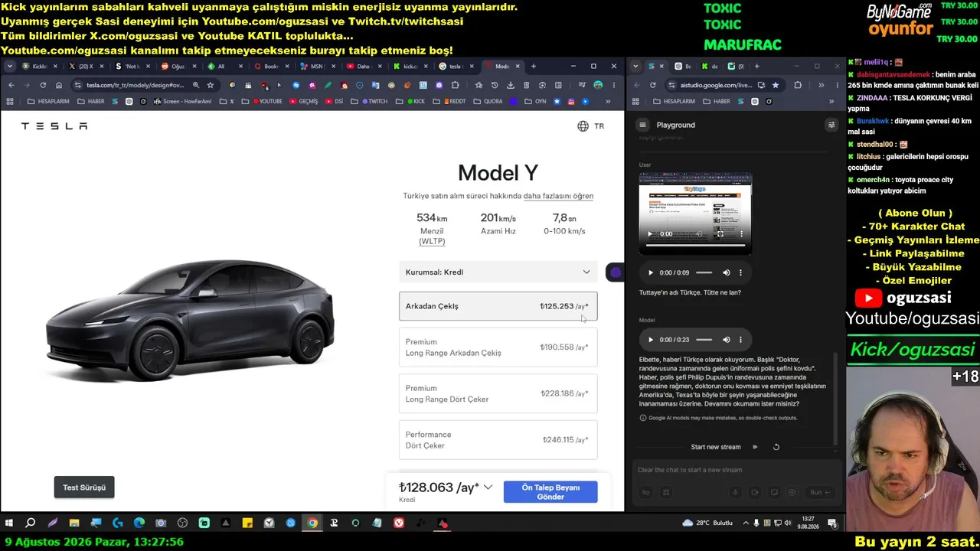The width and height of the screenshot is (980, 551).
Task: Select Premium Long Range Arkadan Çekiş trim
Action: (498, 347)
